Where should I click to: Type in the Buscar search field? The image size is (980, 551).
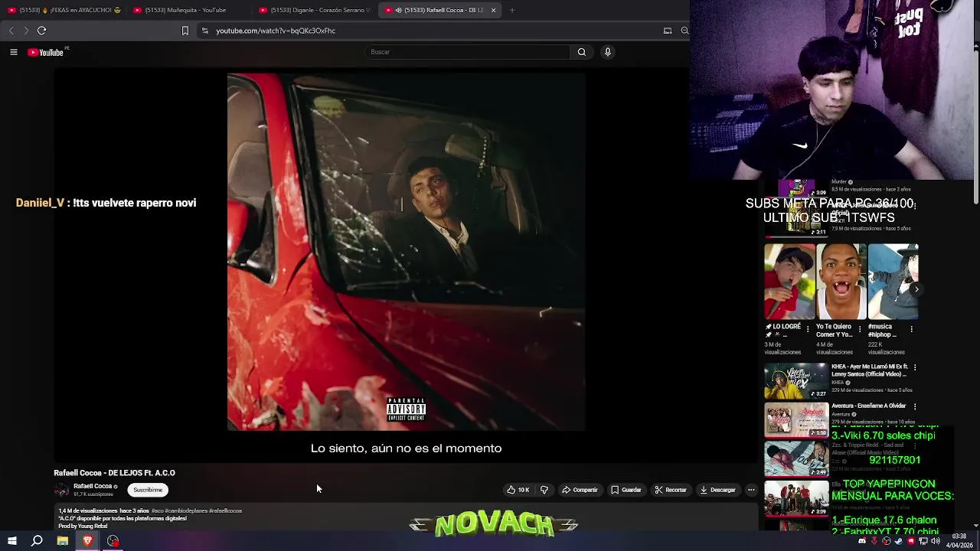[468, 52]
